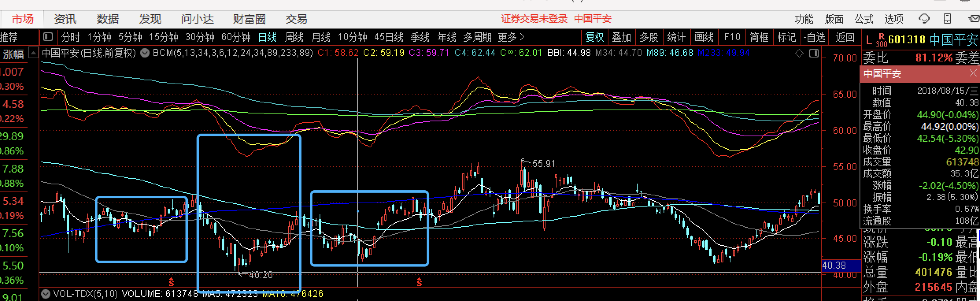This screenshot has height=301, width=980.
Task: Click the 返回 back button
Action: (845, 37)
